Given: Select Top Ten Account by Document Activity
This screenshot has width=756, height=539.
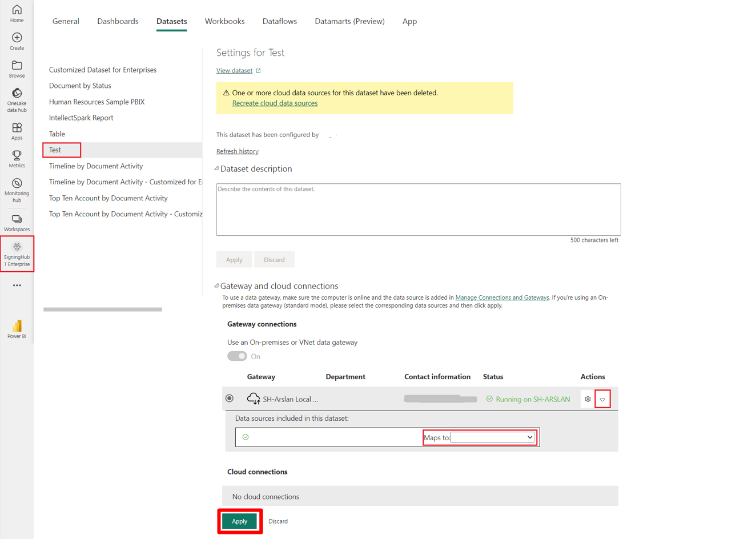Looking at the screenshot, I should [x=108, y=198].
